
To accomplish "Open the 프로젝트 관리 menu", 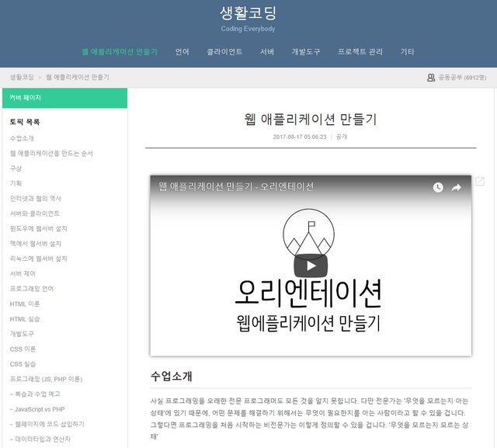I will pos(360,52).
